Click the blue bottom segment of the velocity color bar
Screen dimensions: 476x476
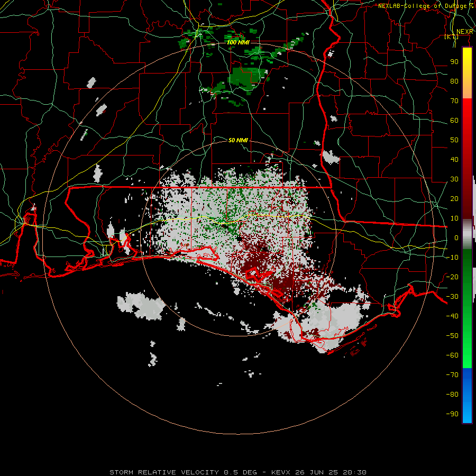point(467,396)
